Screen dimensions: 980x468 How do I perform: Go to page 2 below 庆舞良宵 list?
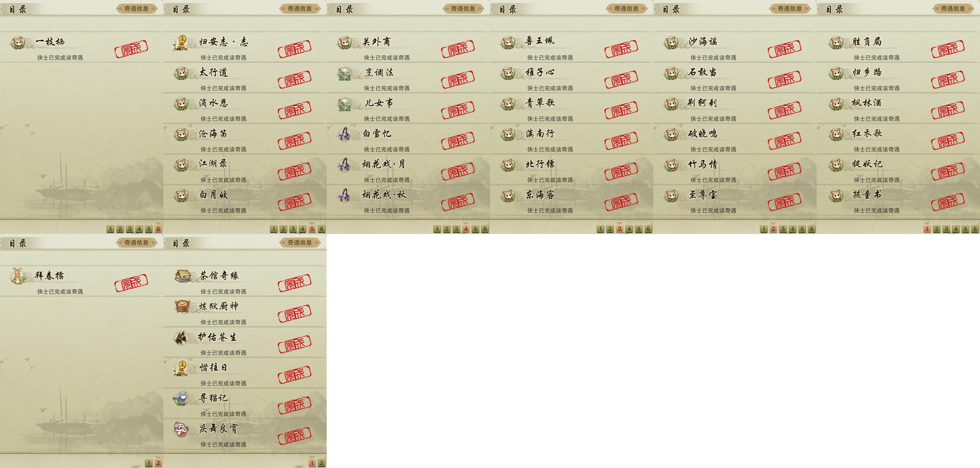tap(322, 463)
